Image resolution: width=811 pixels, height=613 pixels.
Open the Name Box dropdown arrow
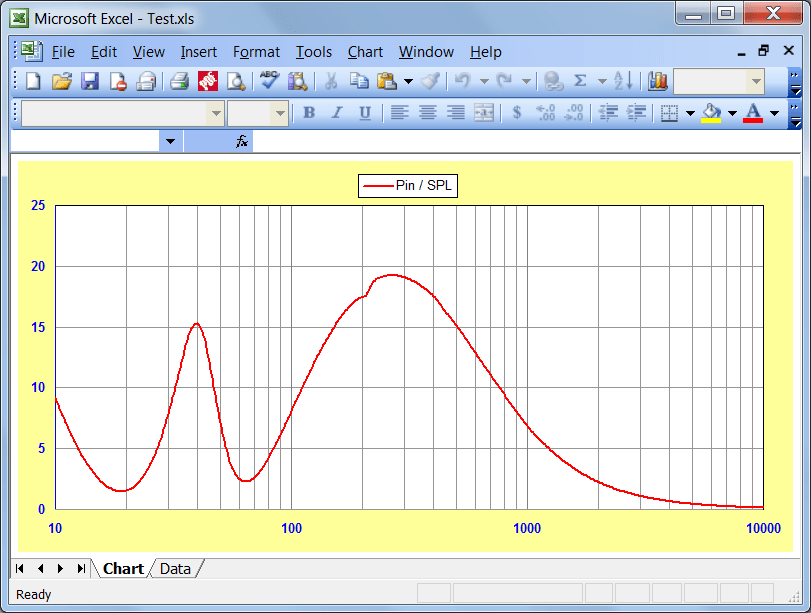[x=170, y=141]
